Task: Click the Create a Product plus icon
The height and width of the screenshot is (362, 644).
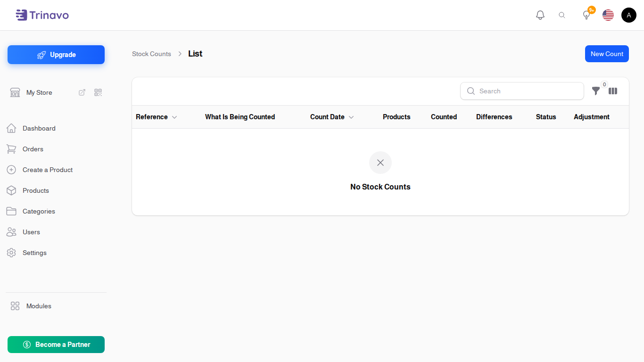Action: 11,170
